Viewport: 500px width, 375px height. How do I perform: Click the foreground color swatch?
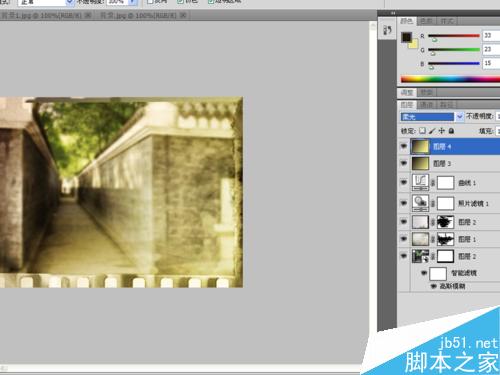[406, 37]
